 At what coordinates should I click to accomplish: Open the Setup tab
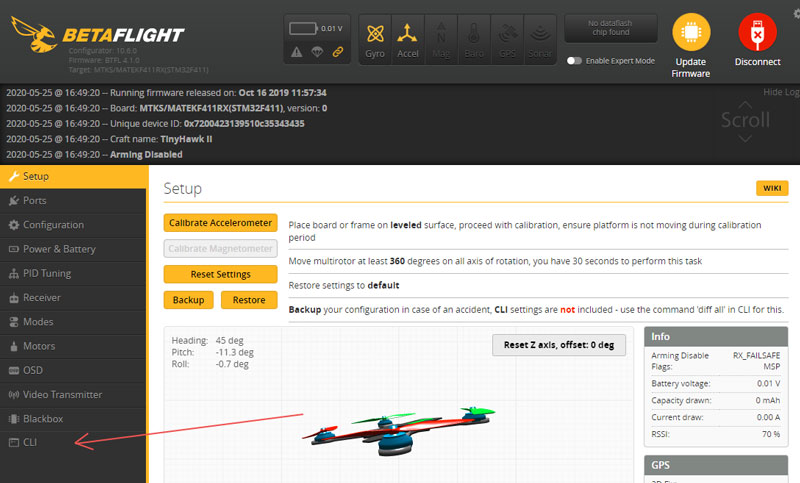(74, 176)
